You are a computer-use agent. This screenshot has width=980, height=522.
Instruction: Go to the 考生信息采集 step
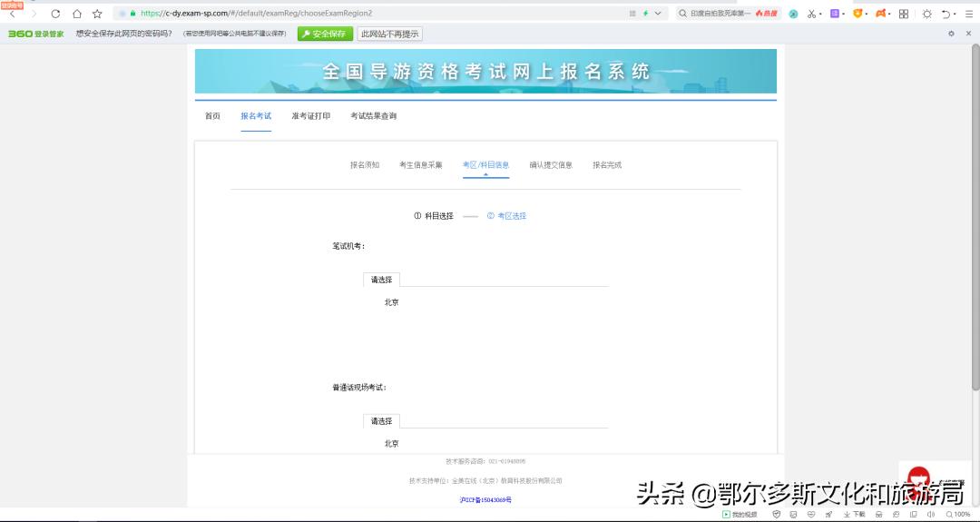(421, 165)
